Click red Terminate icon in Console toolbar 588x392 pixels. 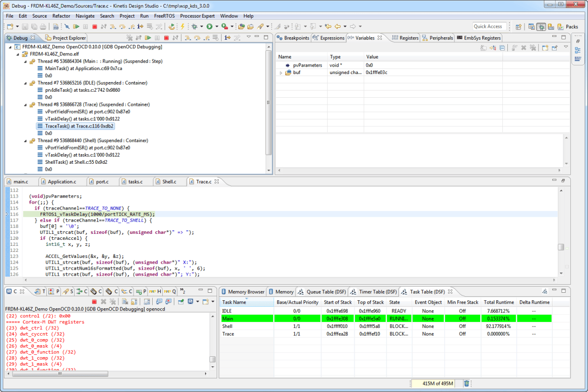click(94, 302)
